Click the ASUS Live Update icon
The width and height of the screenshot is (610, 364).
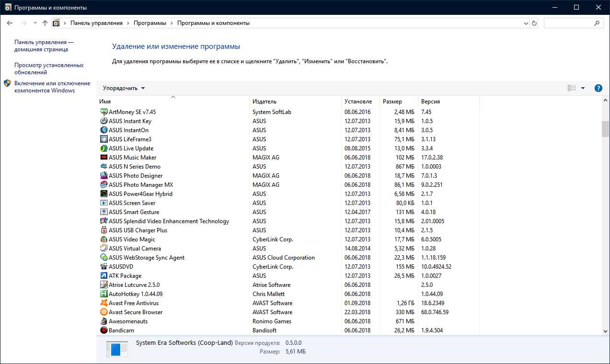[x=104, y=148]
